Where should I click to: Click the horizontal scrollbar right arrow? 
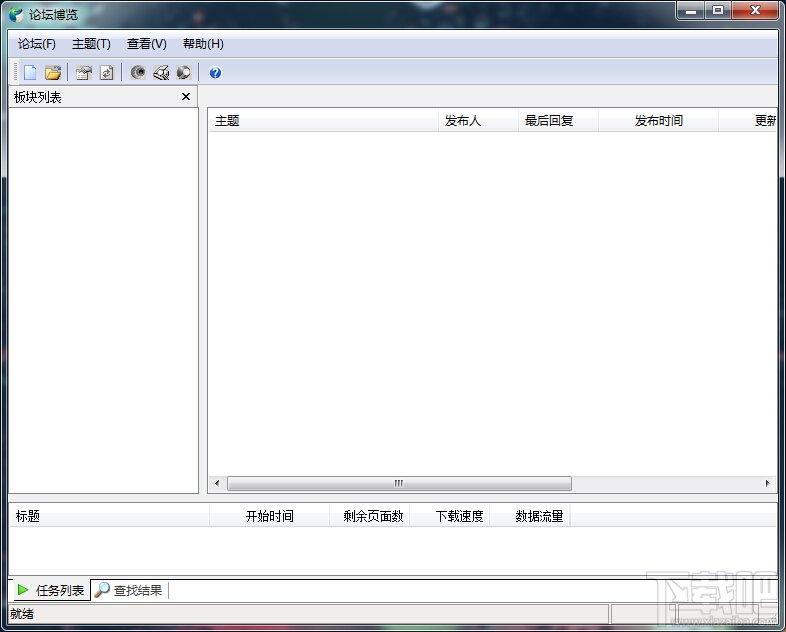click(767, 484)
